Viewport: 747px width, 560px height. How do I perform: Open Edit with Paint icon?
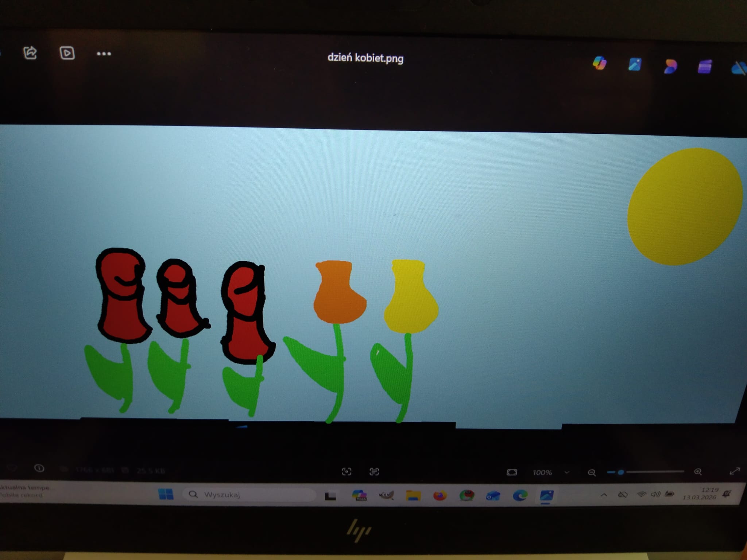[x=635, y=65]
